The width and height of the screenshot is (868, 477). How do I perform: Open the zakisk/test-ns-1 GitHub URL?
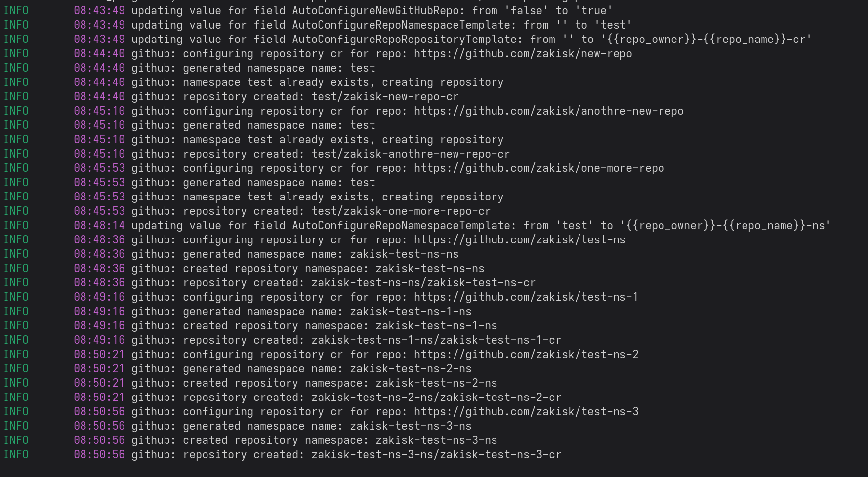(526, 297)
